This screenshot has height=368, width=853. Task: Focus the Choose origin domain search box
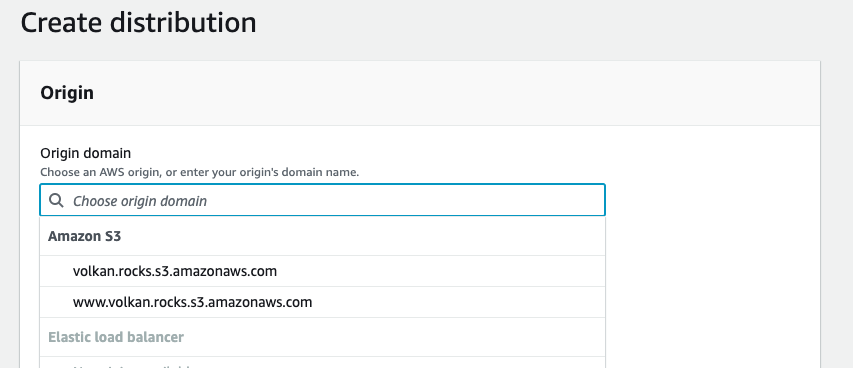[322, 200]
